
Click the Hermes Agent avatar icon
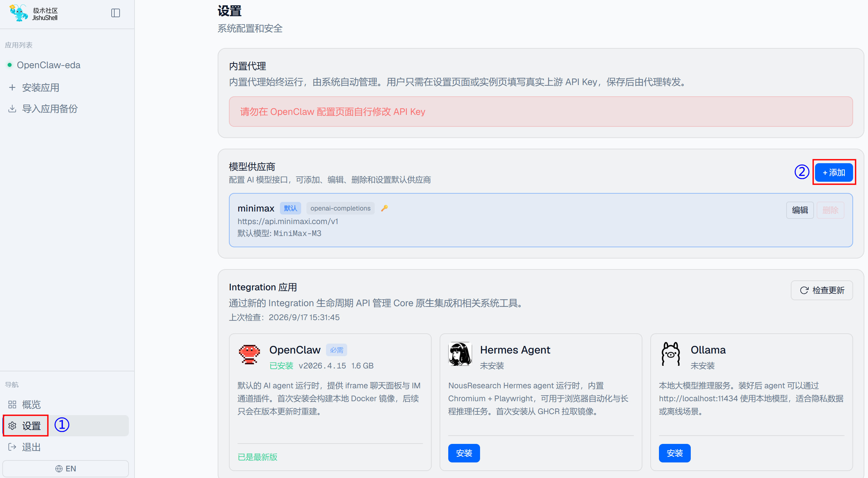click(460, 354)
